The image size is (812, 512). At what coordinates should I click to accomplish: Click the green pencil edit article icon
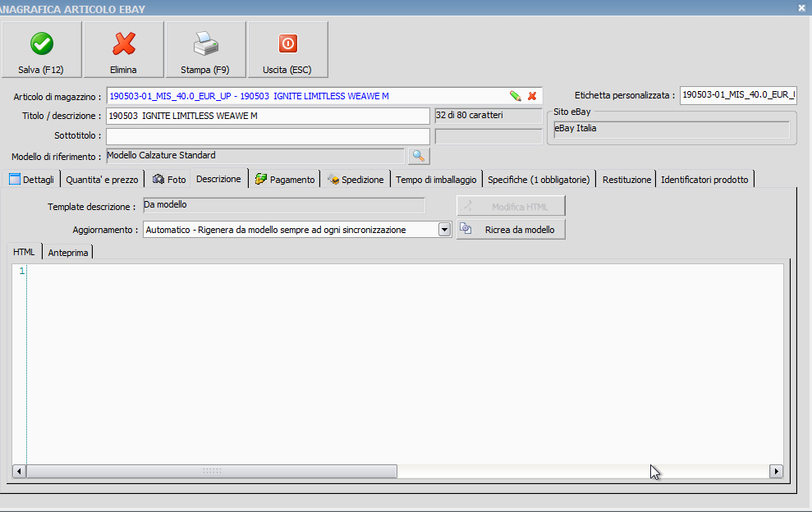[x=516, y=96]
